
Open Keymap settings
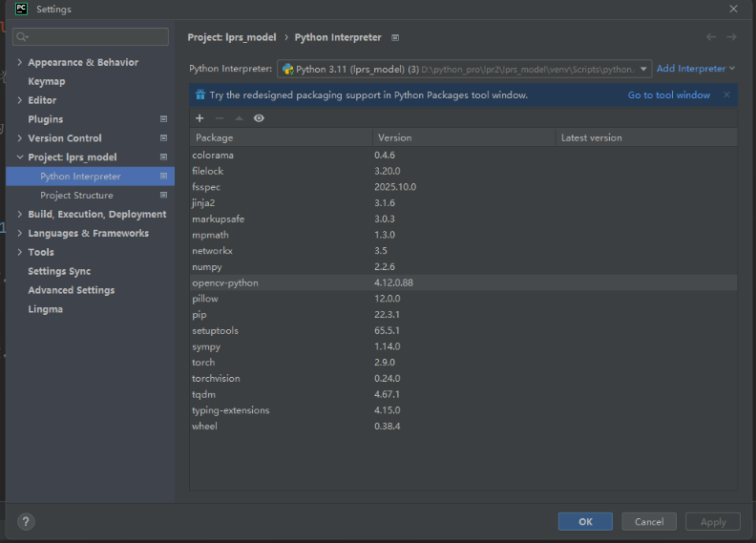pyautogui.click(x=46, y=81)
